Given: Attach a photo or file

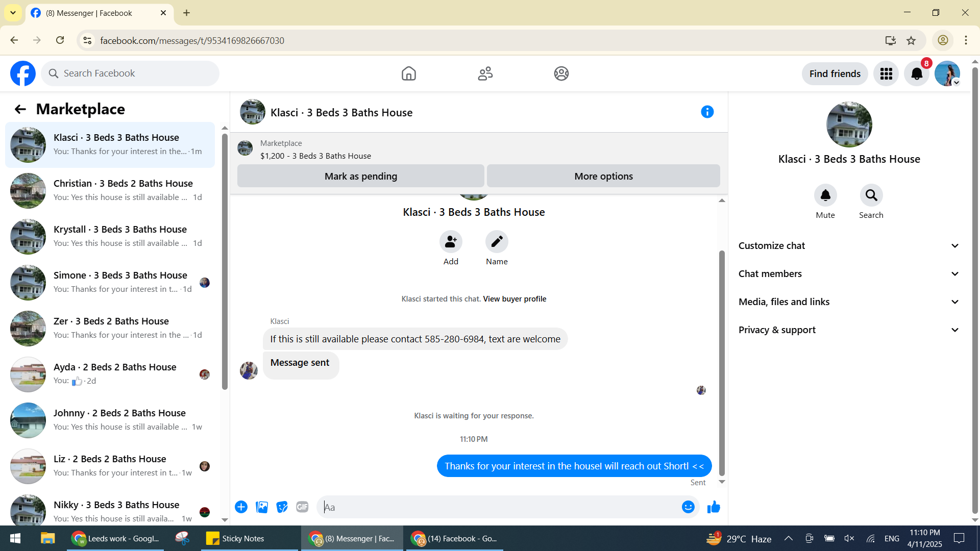Looking at the screenshot, I should (262, 507).
